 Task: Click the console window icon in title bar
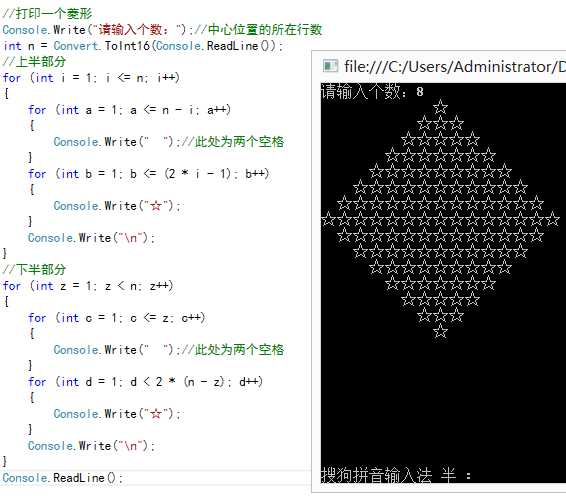pos(330,66)
